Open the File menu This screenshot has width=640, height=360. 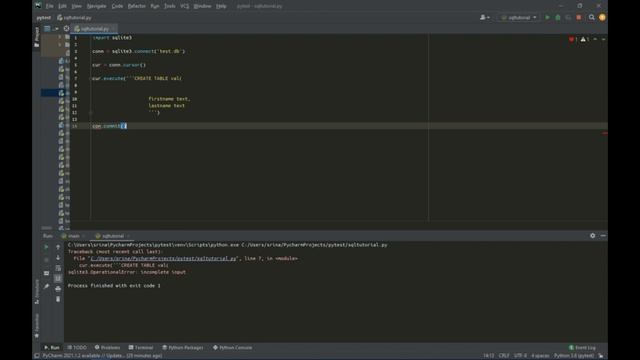(49, 6)
